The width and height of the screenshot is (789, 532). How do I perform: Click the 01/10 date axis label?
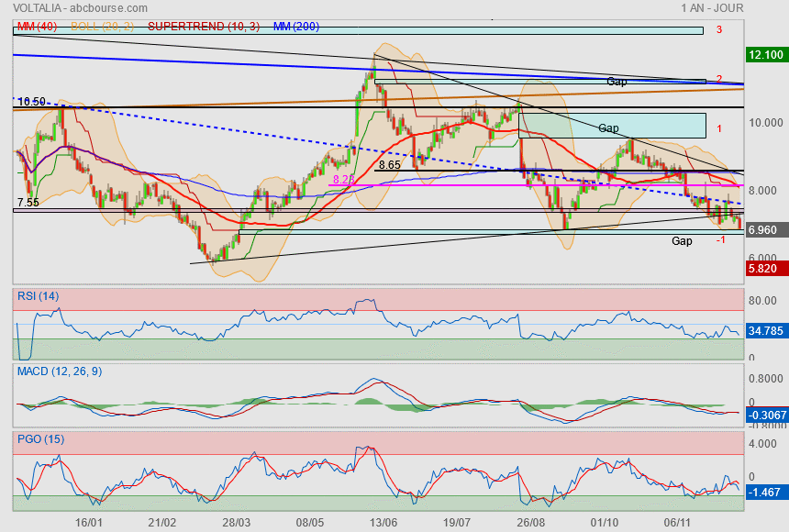(x=605, y=522)
